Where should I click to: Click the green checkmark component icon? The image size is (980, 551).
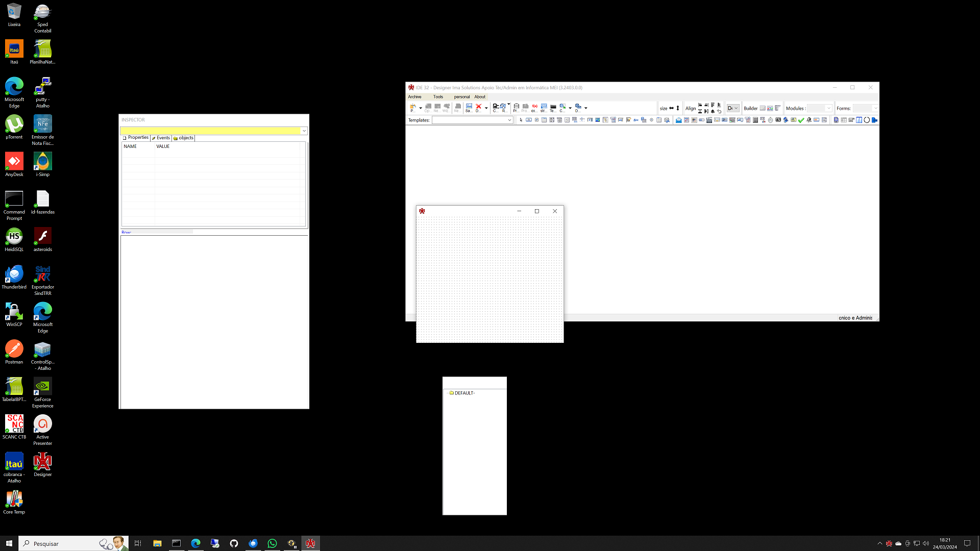(801, 120)
